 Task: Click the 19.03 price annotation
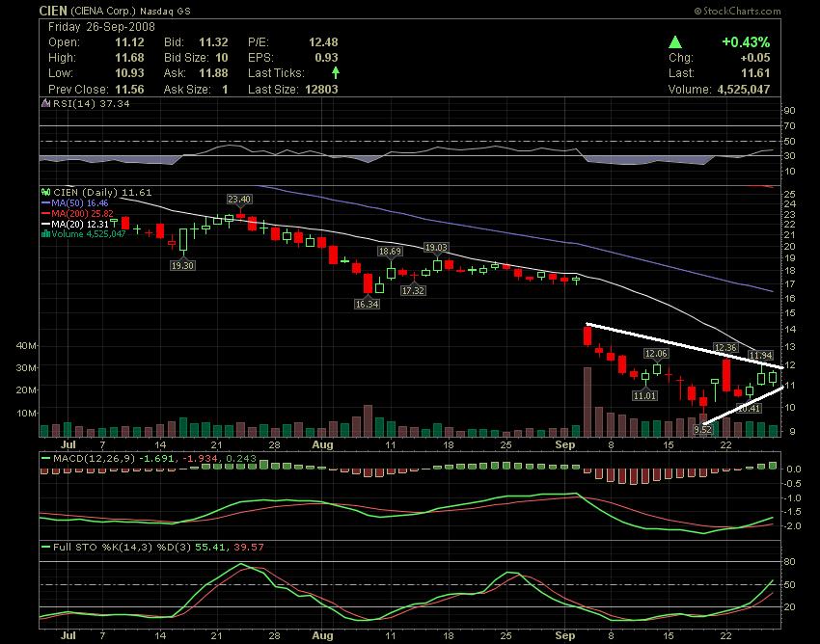coord(436,247)
